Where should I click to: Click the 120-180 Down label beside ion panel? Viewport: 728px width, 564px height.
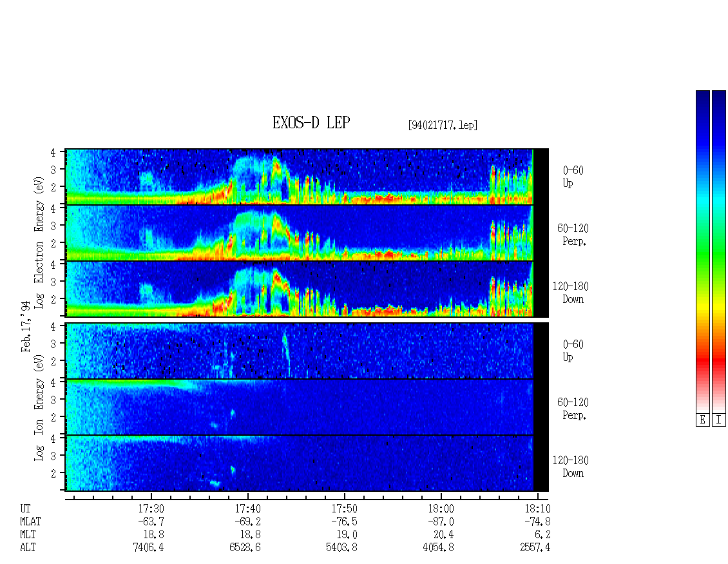571,467
